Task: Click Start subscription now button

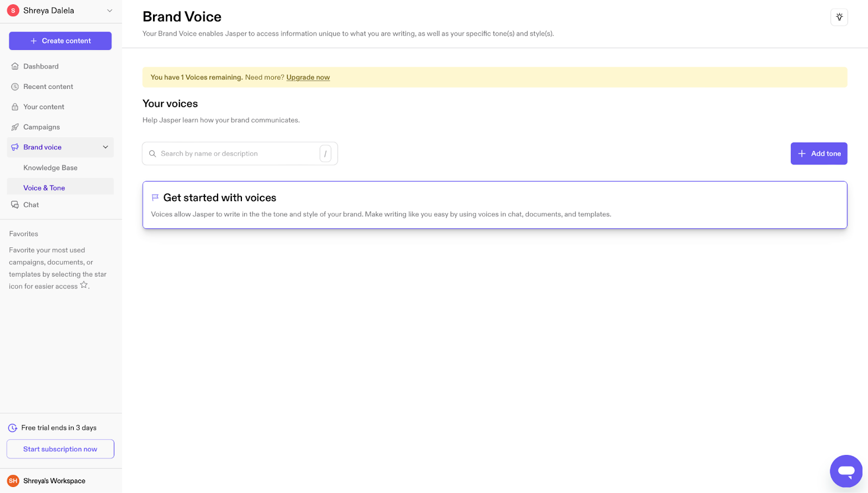Action: (x=60, y=449)
